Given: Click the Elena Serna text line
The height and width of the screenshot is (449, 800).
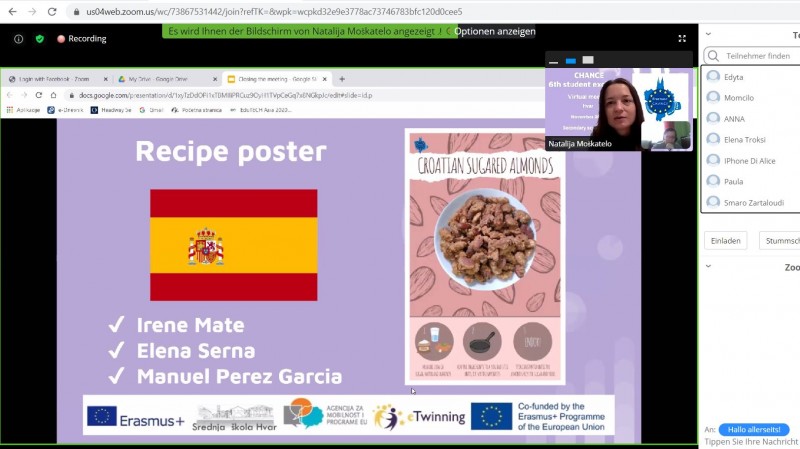Looking at the screenshot, I should [196, 351].
